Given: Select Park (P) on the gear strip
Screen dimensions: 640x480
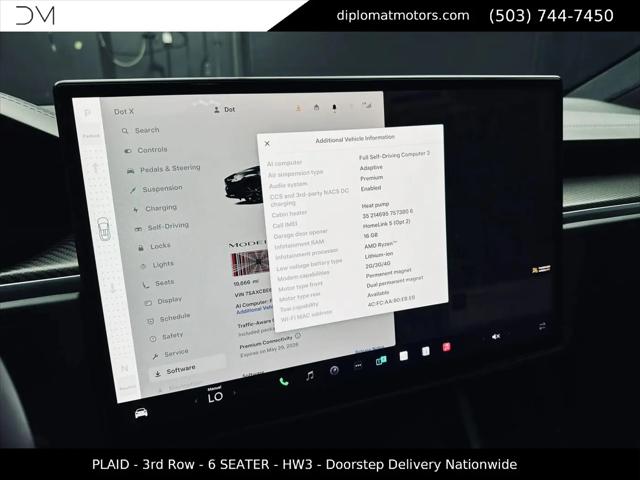Looking at the screenshot, I should (87, 113).
